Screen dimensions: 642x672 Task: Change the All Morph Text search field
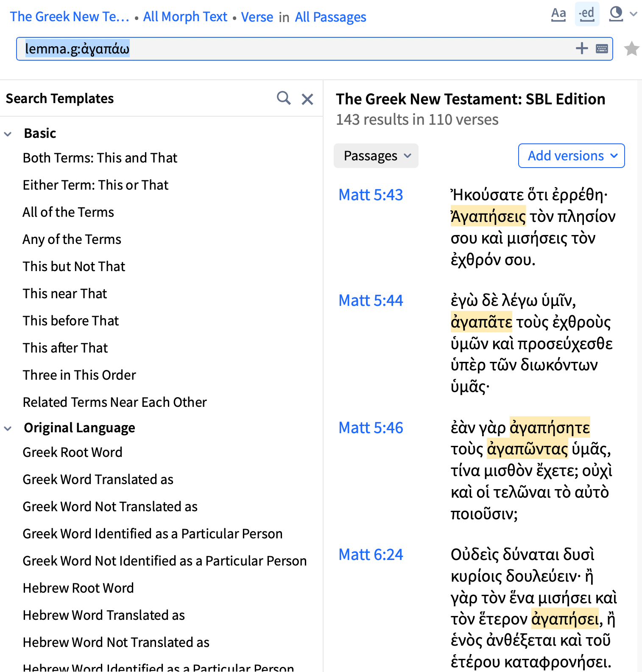coord(185,17)
